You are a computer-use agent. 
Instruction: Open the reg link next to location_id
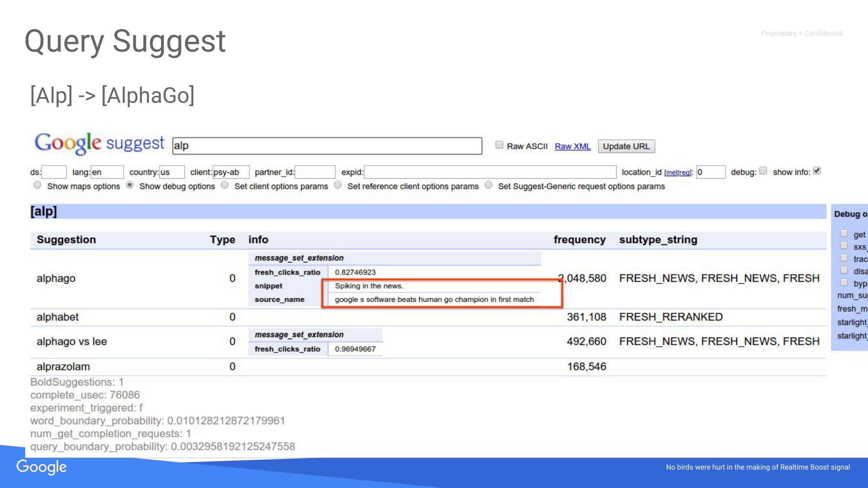(x=684, y=173)
